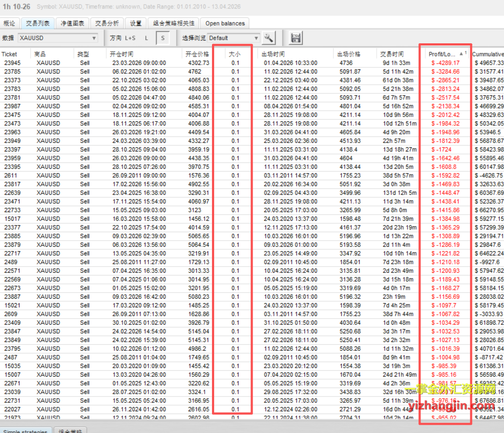Viewport: 504px width, 433px height.
Task: Select the trade row with ticket 2611
Action: click(x=130, y=175)
